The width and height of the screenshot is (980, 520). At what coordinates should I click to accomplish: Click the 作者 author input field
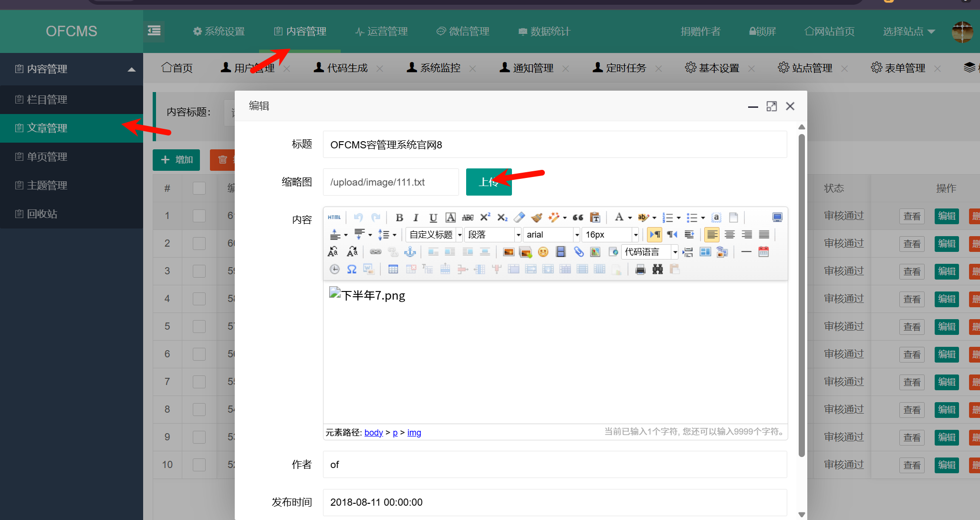pos(554,464)
